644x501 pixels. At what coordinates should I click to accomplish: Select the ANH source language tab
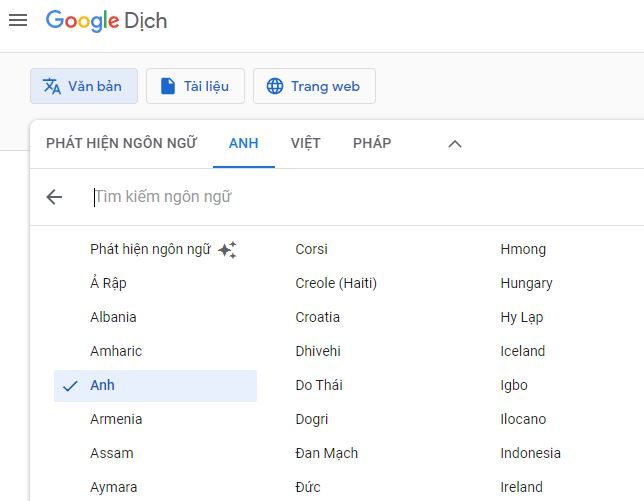click(243, 143)
